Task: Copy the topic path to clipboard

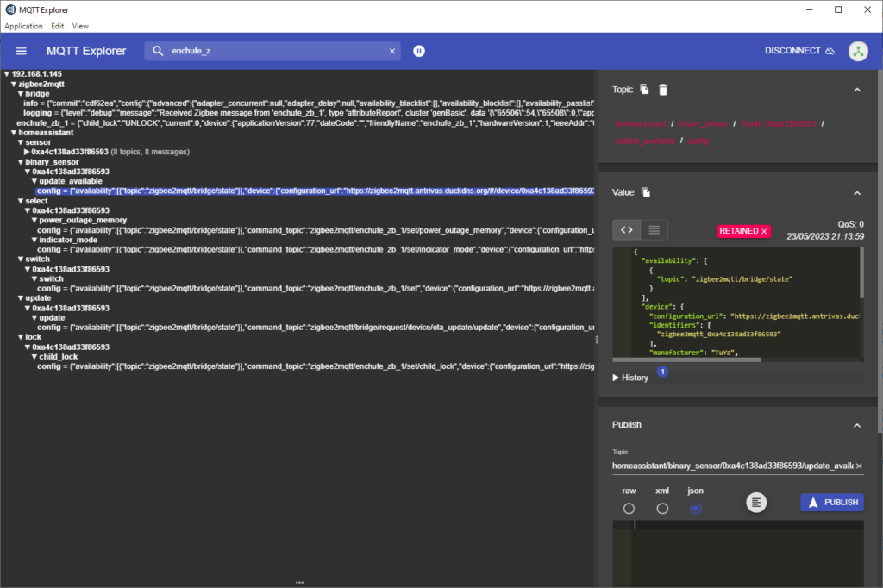Action: tap(646, 90)
